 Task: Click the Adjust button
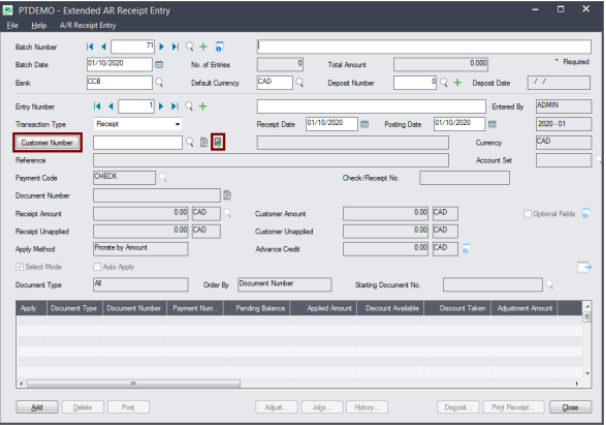click(x=276, y=407)
